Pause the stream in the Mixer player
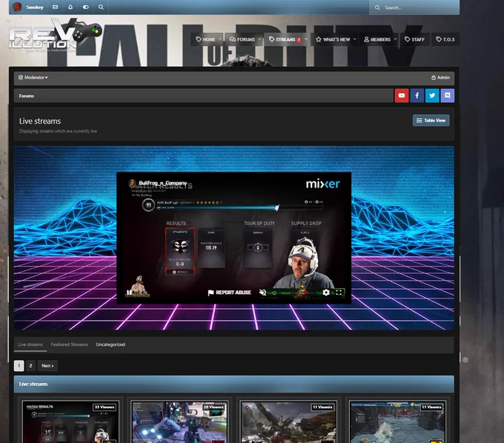 pos(129,293)
